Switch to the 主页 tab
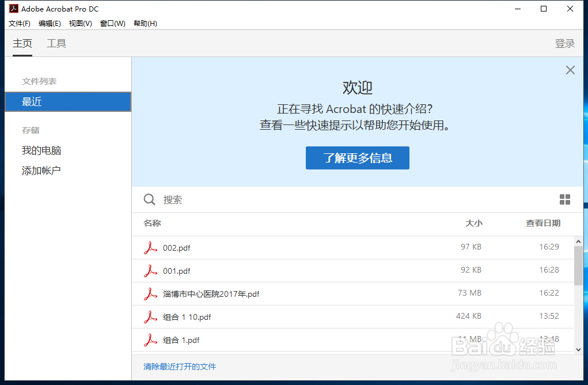Image resolution: width=588 pixels, height=385 pixels. pos(22,44)
